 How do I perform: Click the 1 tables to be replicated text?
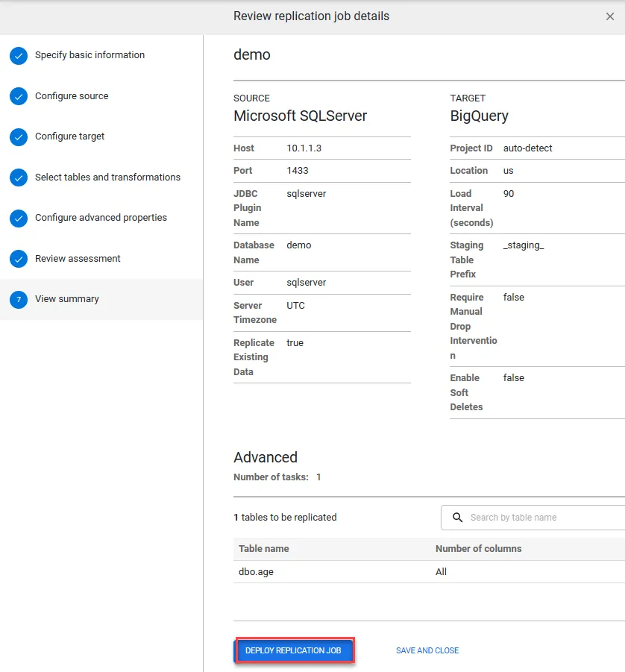click(x=285, y=518)
